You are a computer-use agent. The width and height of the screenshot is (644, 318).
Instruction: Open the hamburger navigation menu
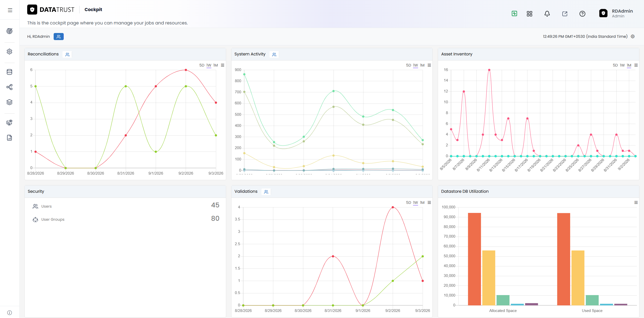pos(10,10)
